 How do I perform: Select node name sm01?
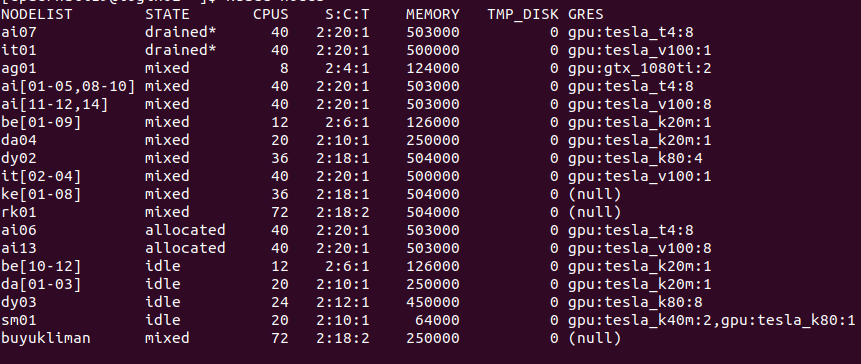(x=19, y=321)
